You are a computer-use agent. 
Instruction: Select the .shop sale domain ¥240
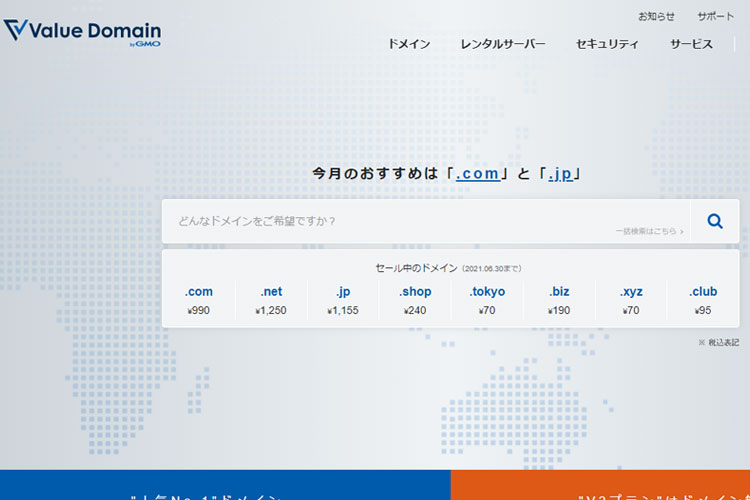[415, 300]
